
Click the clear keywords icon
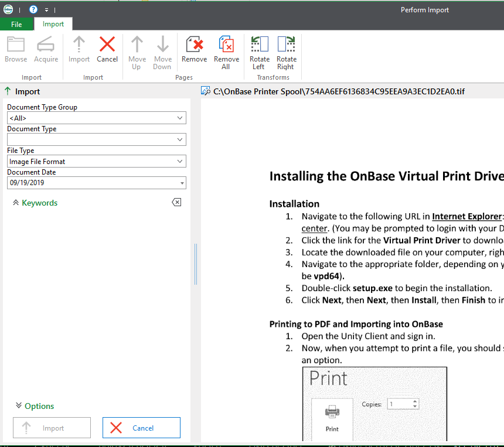tap(176, 202)
